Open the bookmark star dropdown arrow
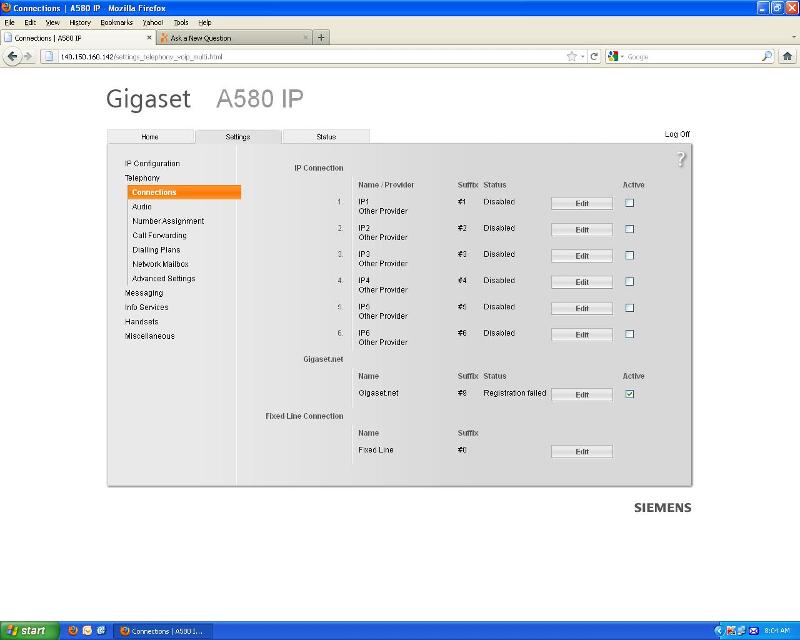This screenshot has height=640, width=800. 583,57
